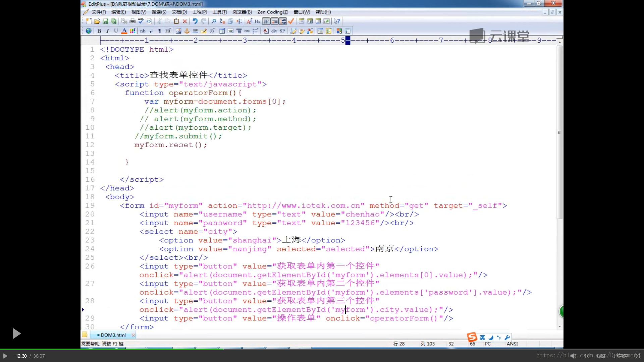Click the editor vertical scrollbar thumb

559,132
